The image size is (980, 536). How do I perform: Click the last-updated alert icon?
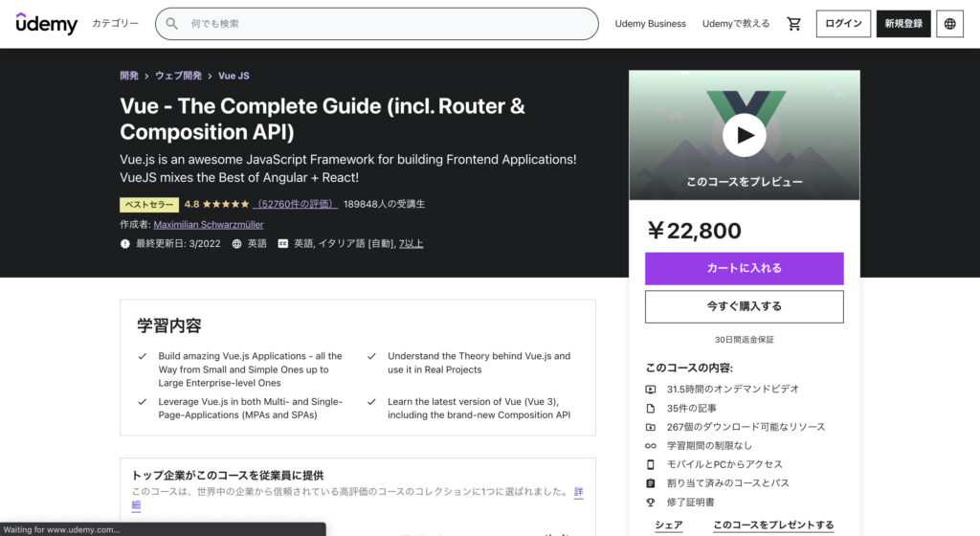tap(125, 244)
